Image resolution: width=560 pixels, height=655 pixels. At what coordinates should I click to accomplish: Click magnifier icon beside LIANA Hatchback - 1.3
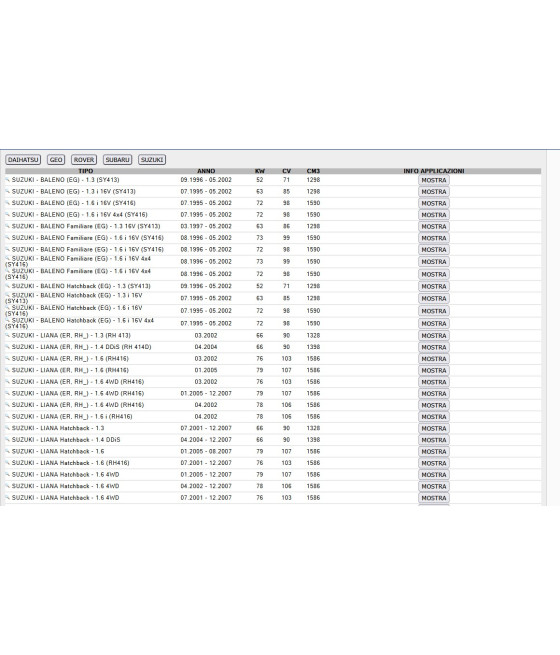pyautogui.click(x=8, y=428)
